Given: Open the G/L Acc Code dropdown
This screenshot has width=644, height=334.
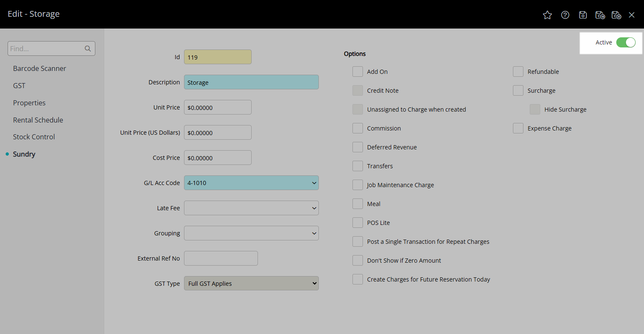Looking at the screenshot, I should (251, 183).
